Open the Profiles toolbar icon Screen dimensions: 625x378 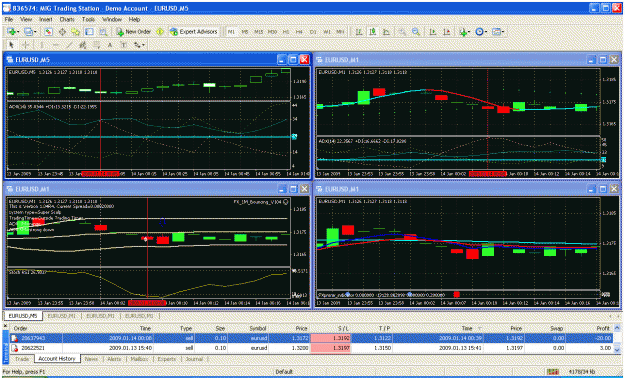tap(28, 32)
